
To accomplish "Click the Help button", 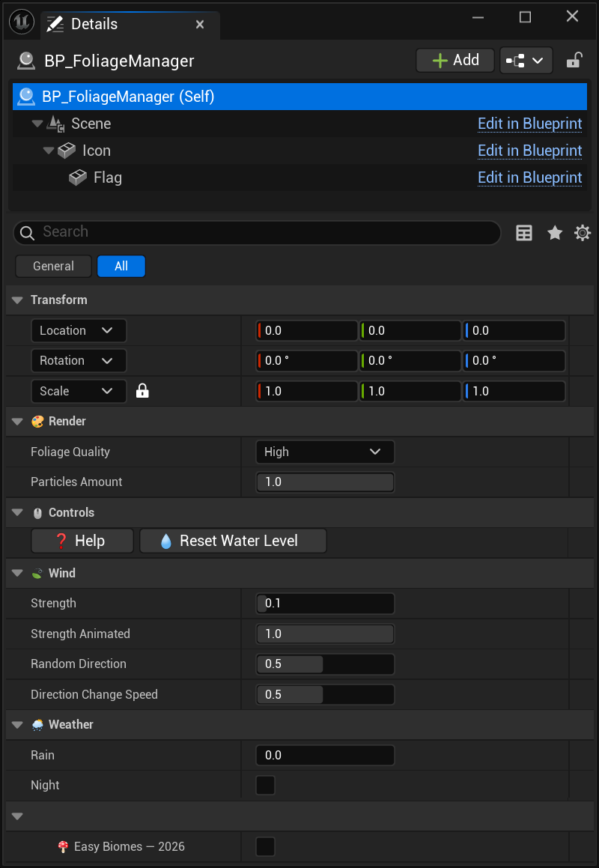I will [82, 541].
